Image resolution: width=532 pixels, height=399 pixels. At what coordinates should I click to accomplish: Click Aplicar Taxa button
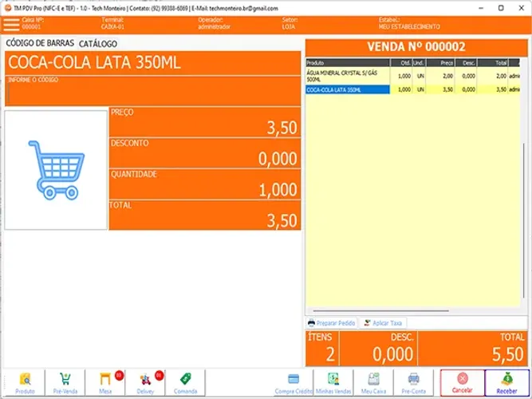383,323
